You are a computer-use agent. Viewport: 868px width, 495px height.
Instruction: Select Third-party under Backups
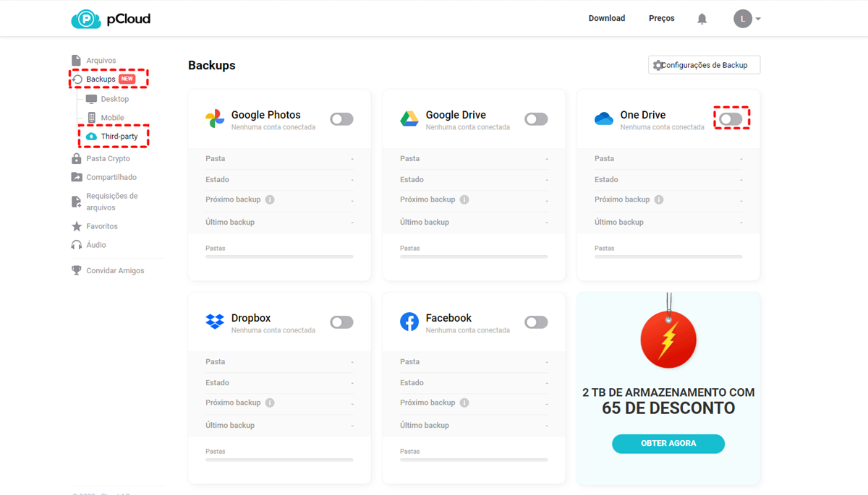pyautogui.click(x=119, y=137)
